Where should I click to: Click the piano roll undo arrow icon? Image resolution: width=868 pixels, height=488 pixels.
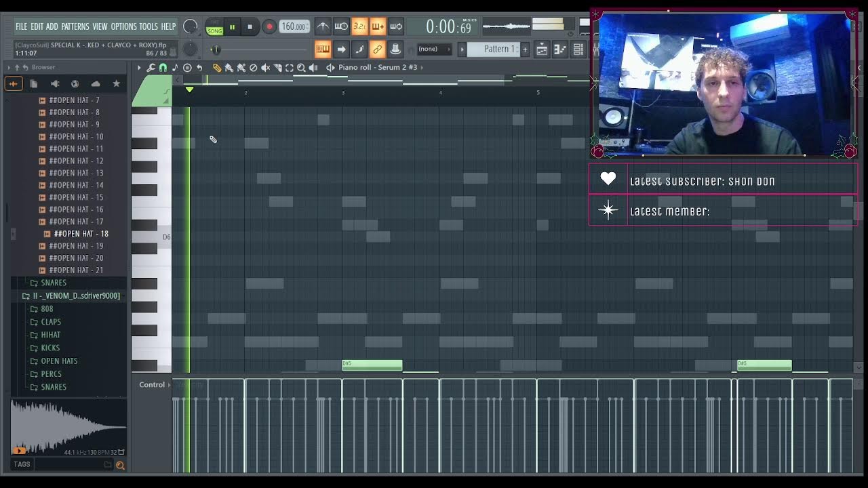point(199,67)
